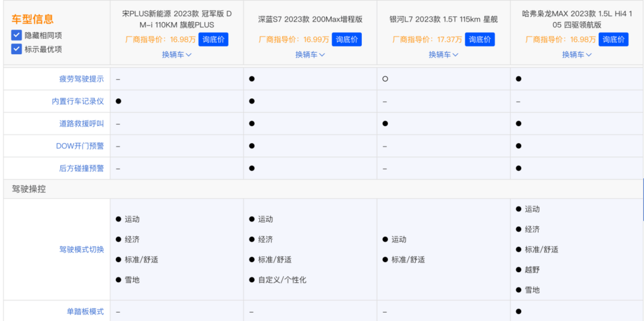Click the 道路救援呼叫 row label
Image resolution: width=644 pixels, height=321 pixels.
82,123
